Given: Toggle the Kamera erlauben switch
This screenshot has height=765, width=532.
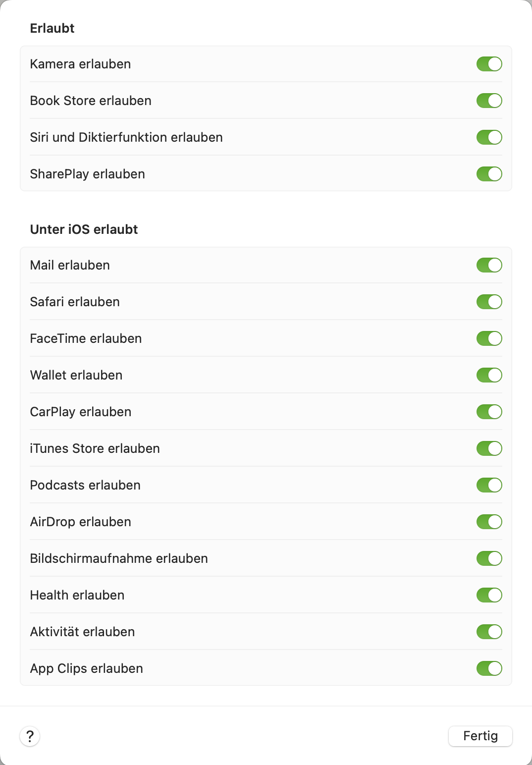Looking at the screenshot, I should click(x=489, y=64).
